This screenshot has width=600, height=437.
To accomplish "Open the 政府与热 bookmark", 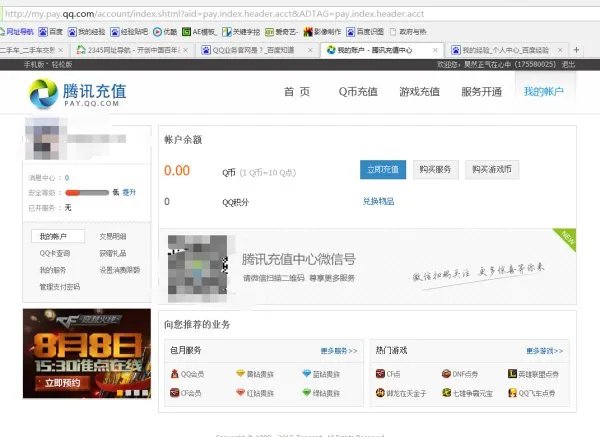I will (408, 32).
